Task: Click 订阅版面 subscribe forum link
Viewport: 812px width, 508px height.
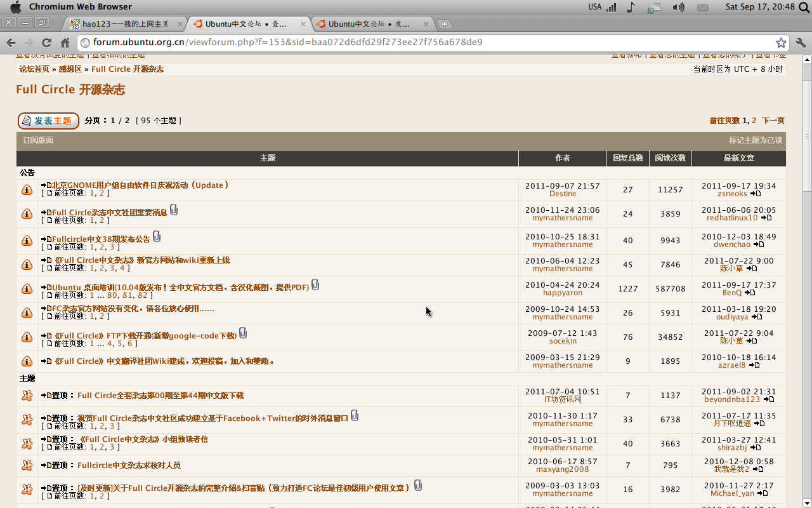Action: (39, 140)
